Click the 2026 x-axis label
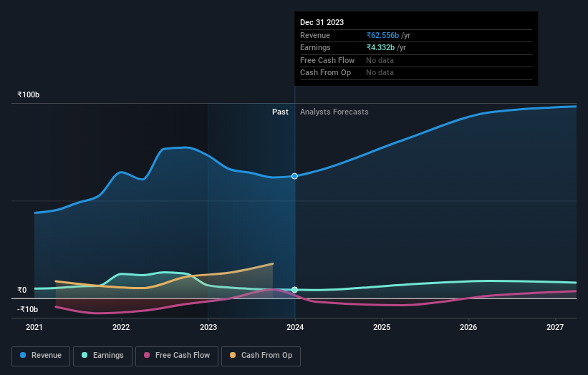 (x=468, y=328)
